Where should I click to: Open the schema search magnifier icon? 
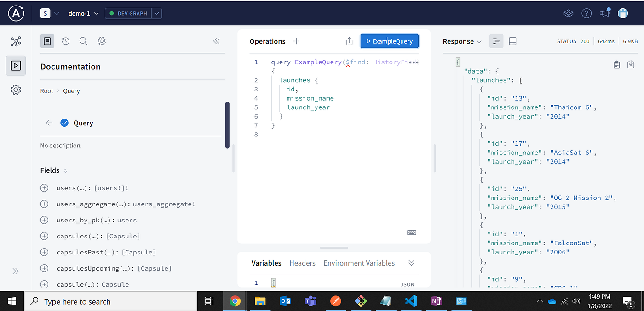click(x=83, y=41)
